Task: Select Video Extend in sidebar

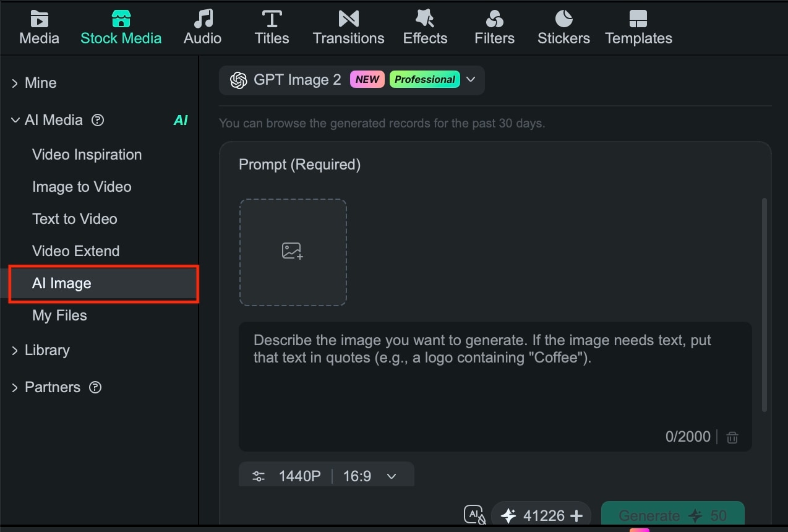Action: 75,251
